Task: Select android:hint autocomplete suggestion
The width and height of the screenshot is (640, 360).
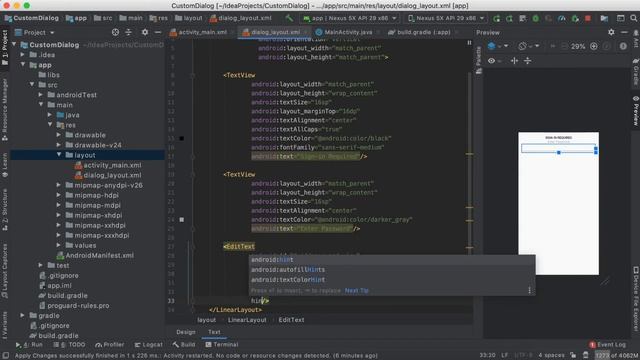Action: click(x=392, y=260)
